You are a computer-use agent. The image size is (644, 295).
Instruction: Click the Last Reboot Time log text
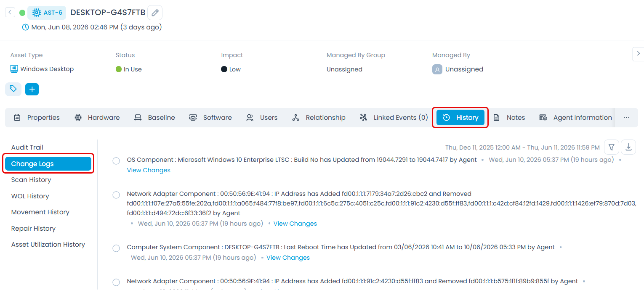point(341,247)
